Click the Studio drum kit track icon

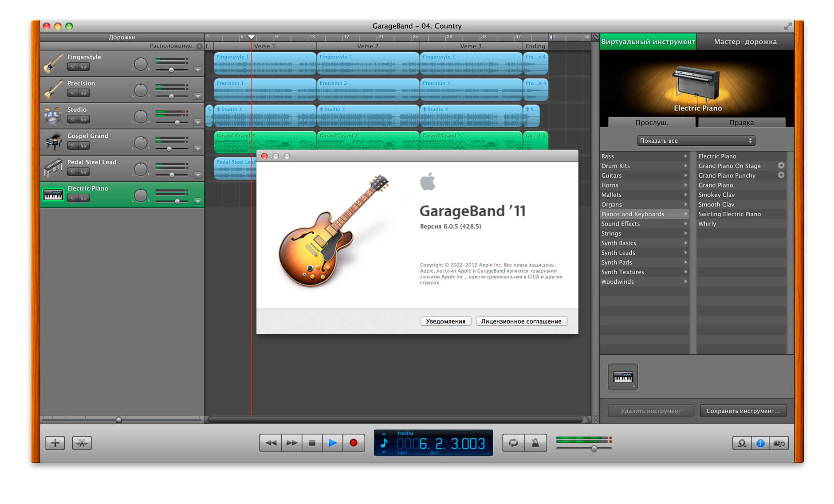point(53,116)
